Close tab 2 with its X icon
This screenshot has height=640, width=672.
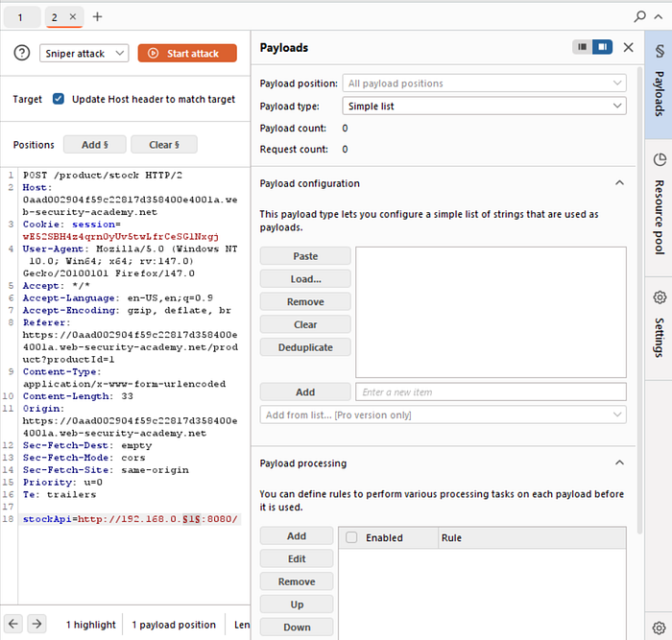(x=73, y=16)
